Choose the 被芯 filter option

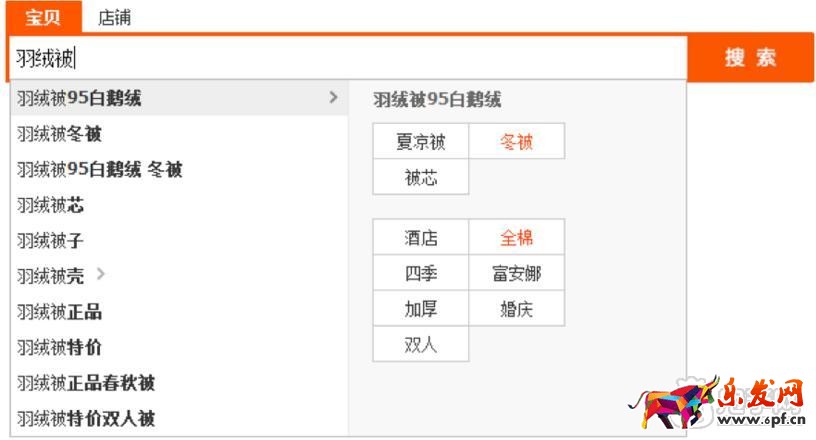[421, 178]
